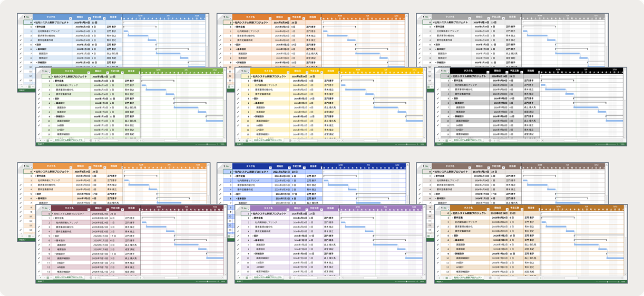Collapse 基本設計 group in copper-brown window

pos(454,240)
